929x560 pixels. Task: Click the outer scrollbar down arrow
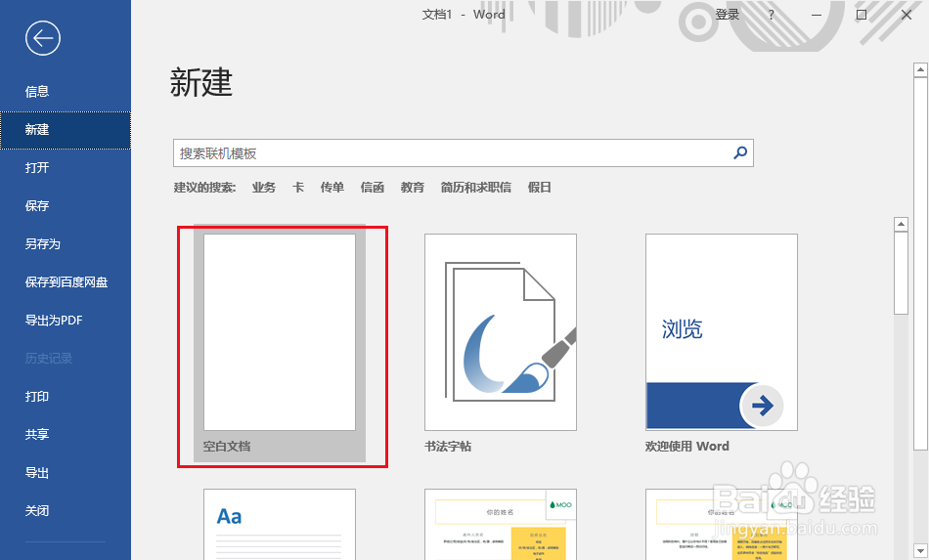click(920, 550)
